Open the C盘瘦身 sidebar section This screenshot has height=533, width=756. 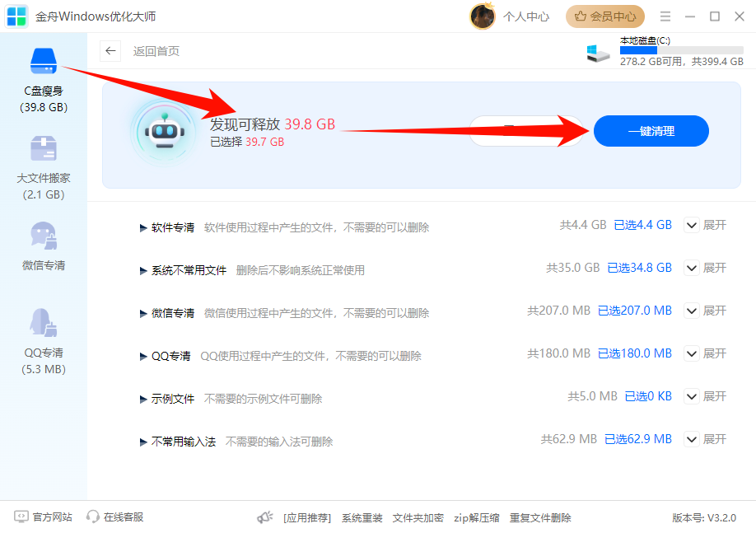click(x=43, y=79)
